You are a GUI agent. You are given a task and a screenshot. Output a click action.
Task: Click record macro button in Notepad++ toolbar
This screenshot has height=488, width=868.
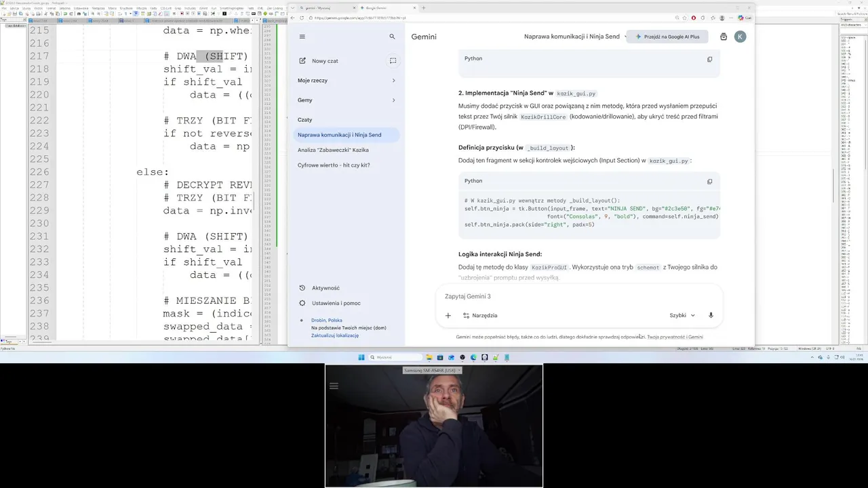[x=182, y=14]
